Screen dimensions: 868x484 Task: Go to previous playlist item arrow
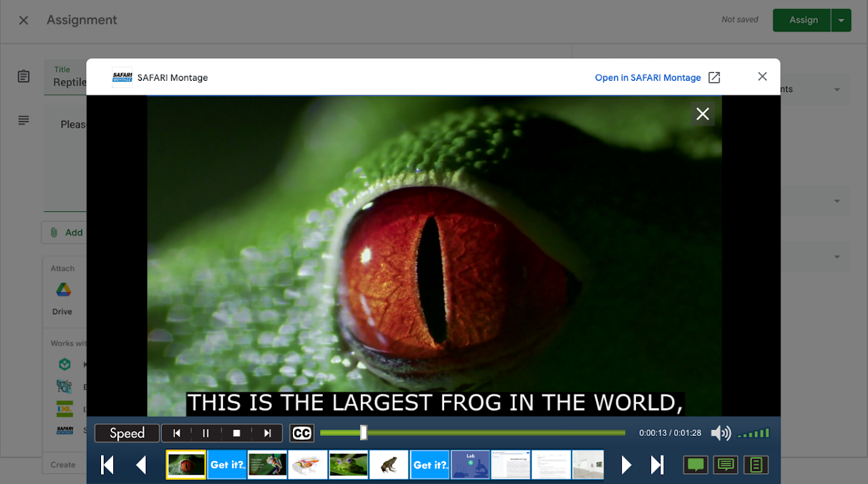(141, 465)
